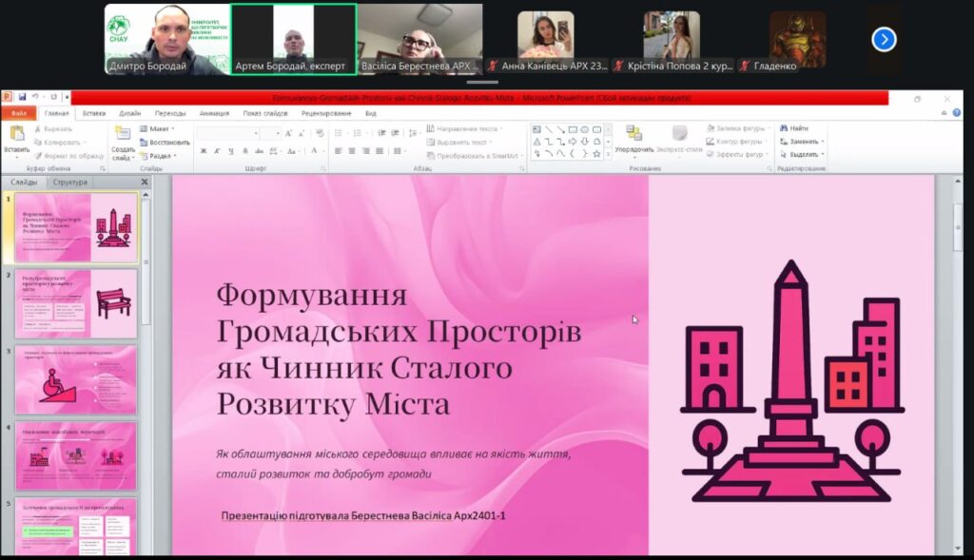Open PowerPoint help question mark icon
Screen dimensions: 974x560
click(x=956, y=113)
